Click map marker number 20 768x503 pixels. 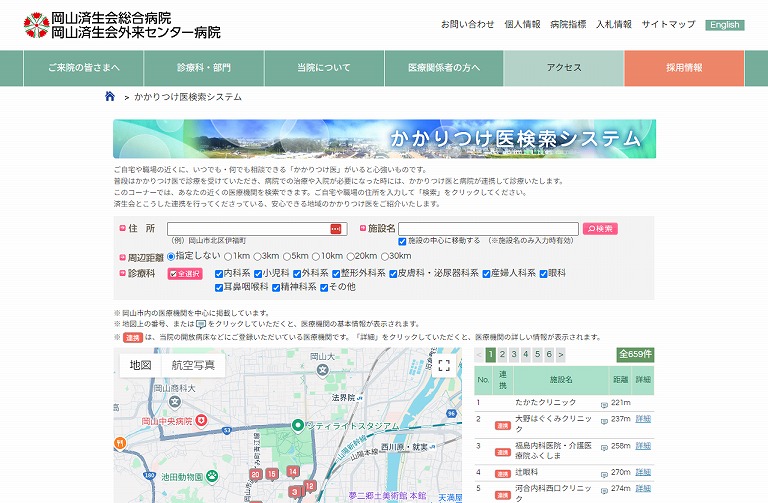click(x=256, y=474)
